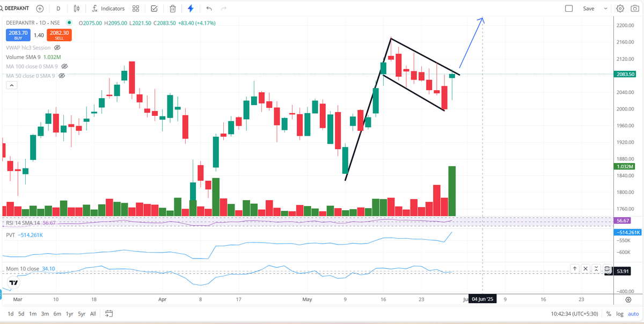Screen dimensions: 644x324
Task: Add a symbol to compare with plus icon
Action: click(40, 9)
